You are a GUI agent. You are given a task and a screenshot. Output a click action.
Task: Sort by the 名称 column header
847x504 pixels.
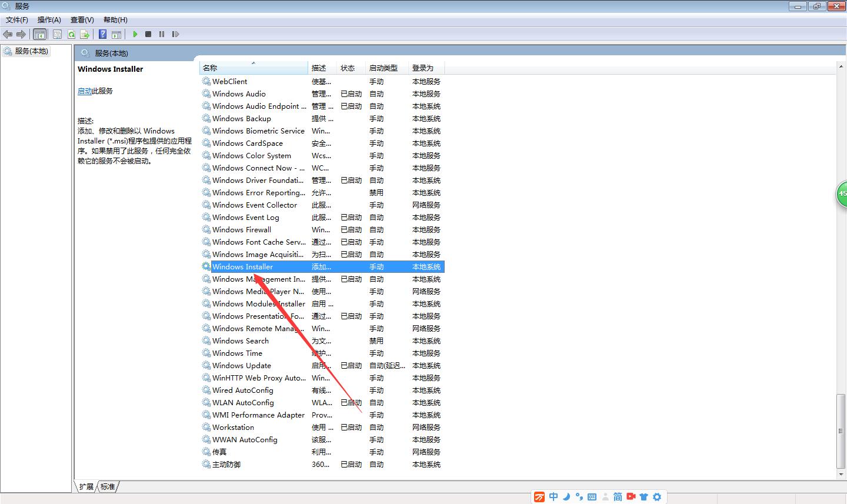[x=254, y=68]
